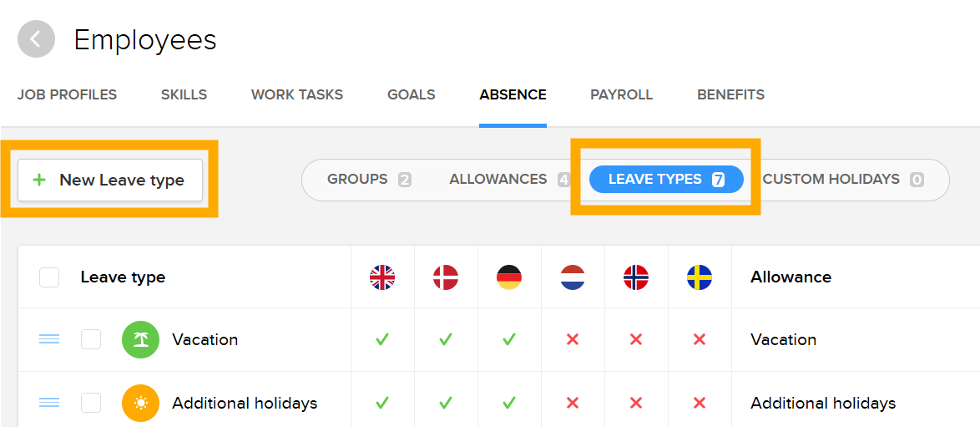
Task: Toggle the select-all checkbox in table header
Action: click(49, 277)
